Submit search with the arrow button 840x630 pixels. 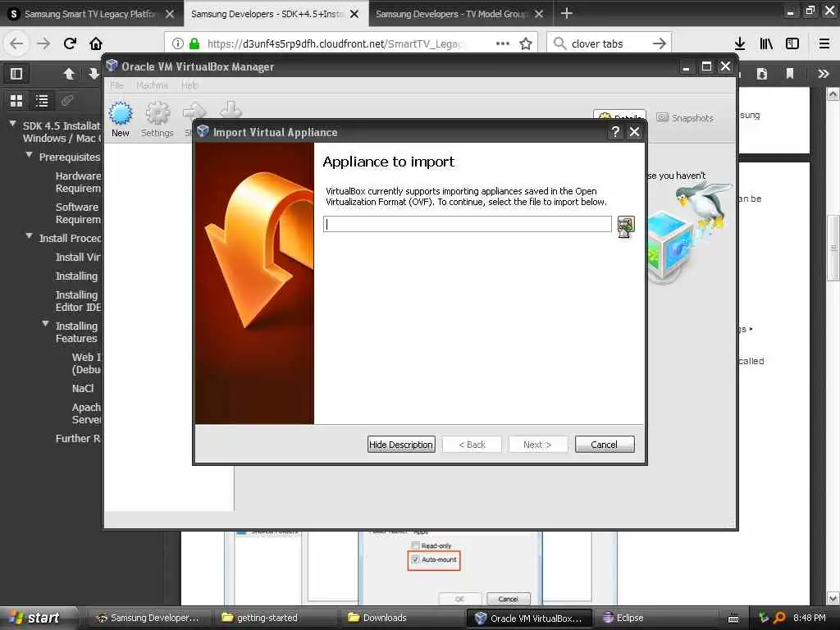660,43
